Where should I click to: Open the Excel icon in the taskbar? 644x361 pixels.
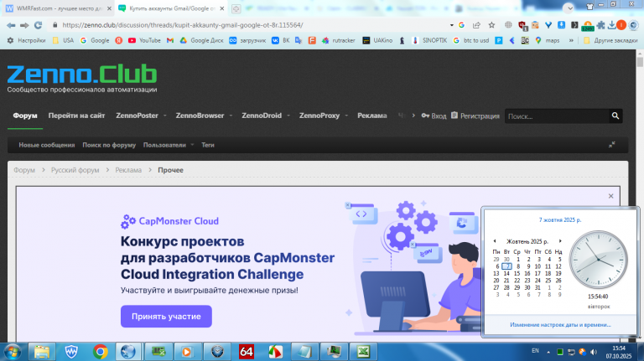click(x=363, y=352)
